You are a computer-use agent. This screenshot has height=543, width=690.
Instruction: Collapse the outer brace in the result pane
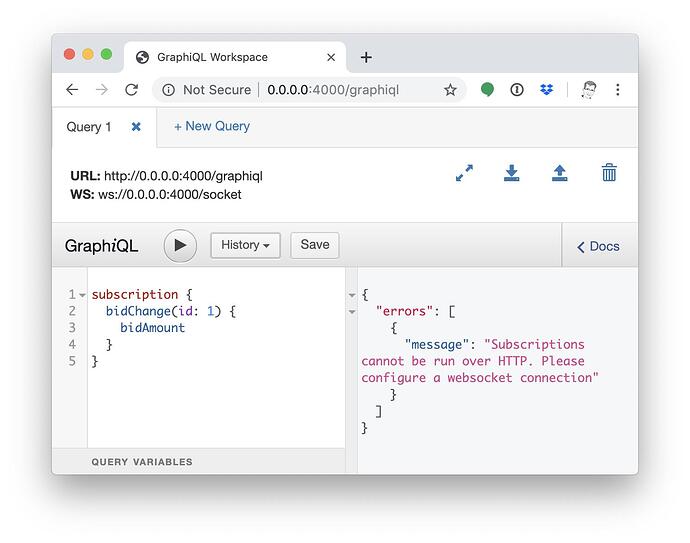click(x=352, y=295)
